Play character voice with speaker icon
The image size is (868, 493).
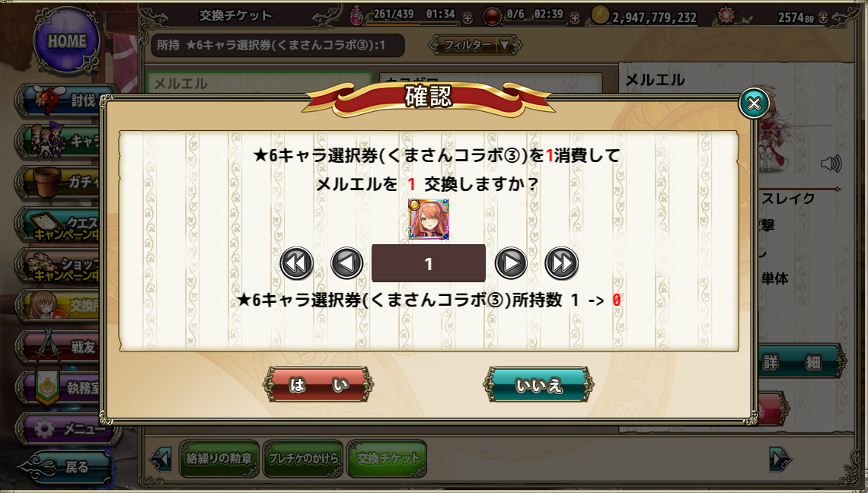(x=831, y=164)
